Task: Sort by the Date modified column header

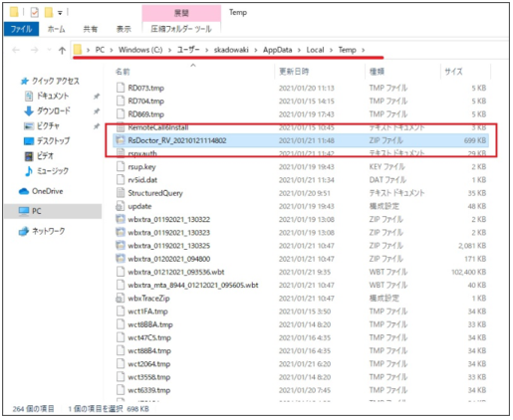Action: pyautogui.click(x=320, y=72)
